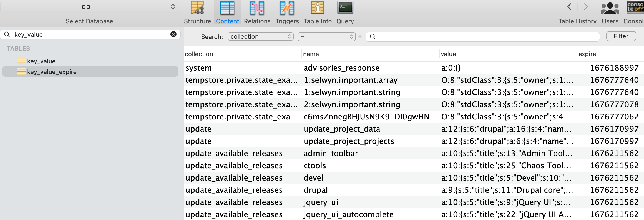Image resolution: width=644 pixels, height=220 pixels.
Task: Click the Triggers label
Action: coord(287,21)
